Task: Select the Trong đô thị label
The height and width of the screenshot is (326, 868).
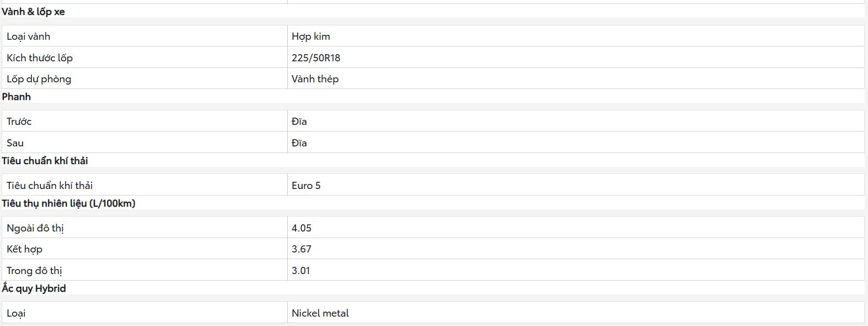Action: [34, 271]
